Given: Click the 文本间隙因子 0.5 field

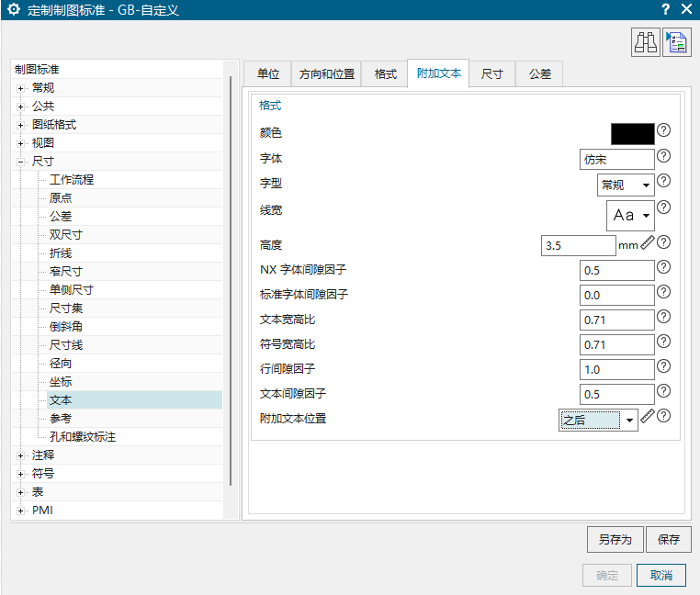Looking at the screenshot, I should [x=616, y=395].
